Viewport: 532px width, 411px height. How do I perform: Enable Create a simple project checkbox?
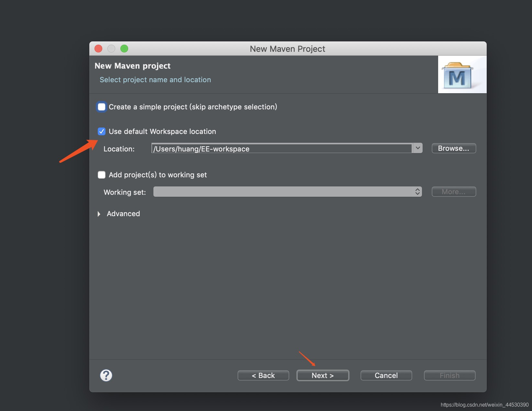(102, 107)
